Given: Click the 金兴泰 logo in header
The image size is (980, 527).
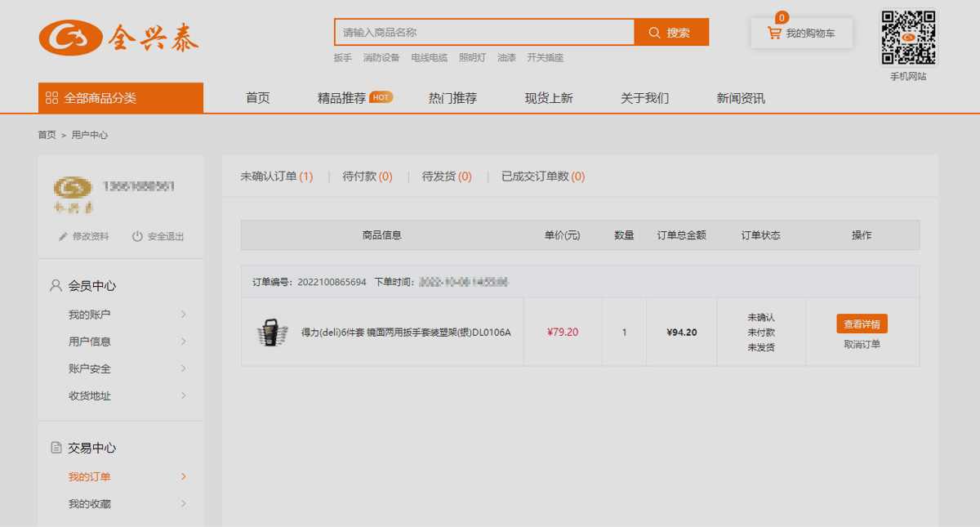Looking at the screenshot, I should [119, 37].
